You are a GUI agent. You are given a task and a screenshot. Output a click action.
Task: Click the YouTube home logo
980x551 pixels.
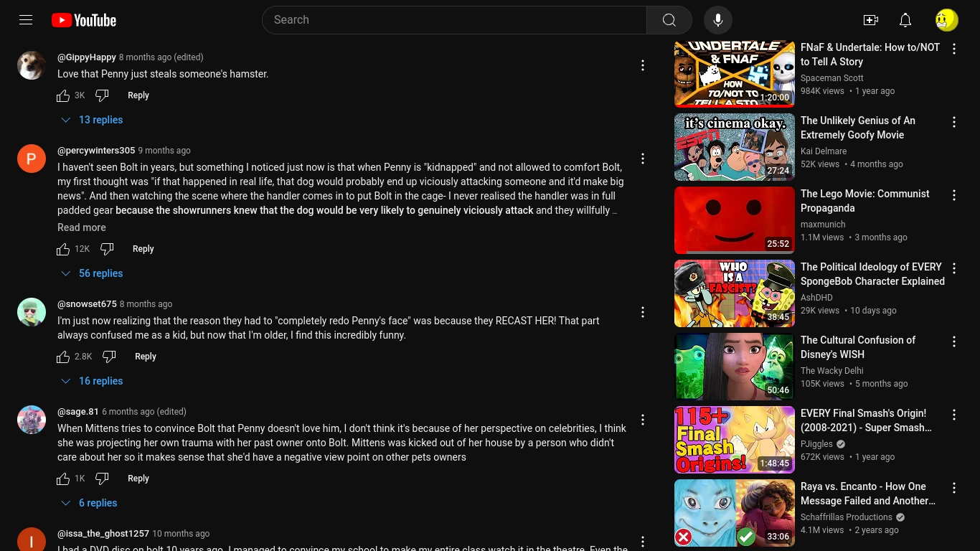coord(83,20)
